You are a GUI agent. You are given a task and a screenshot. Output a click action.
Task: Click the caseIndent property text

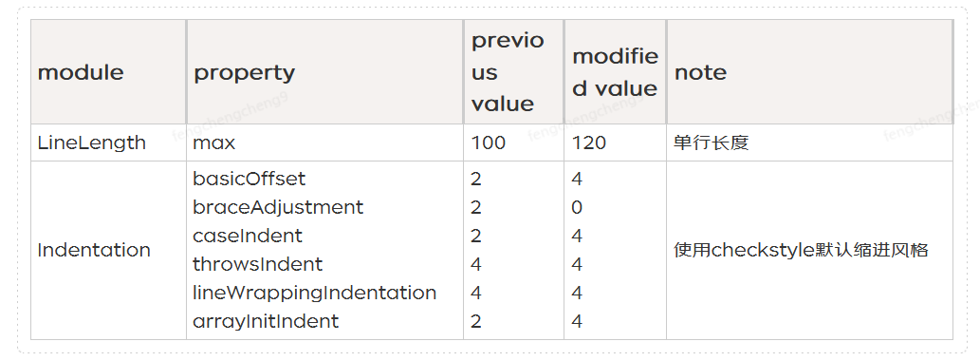pos(248,236)
